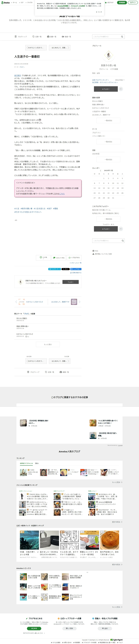
Task: Open the 人気ブログ star link
Action: click(109, 2)
